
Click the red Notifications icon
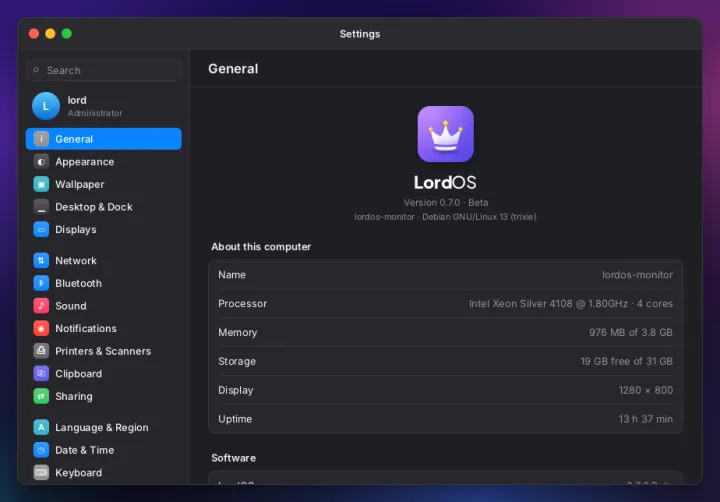tap(41, 328)
